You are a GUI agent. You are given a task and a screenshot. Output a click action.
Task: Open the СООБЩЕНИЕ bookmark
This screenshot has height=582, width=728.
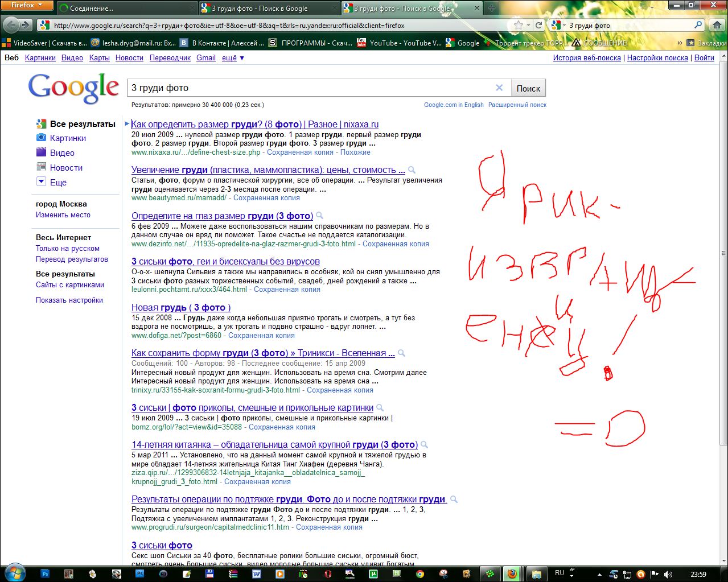(x=600, y=43)
